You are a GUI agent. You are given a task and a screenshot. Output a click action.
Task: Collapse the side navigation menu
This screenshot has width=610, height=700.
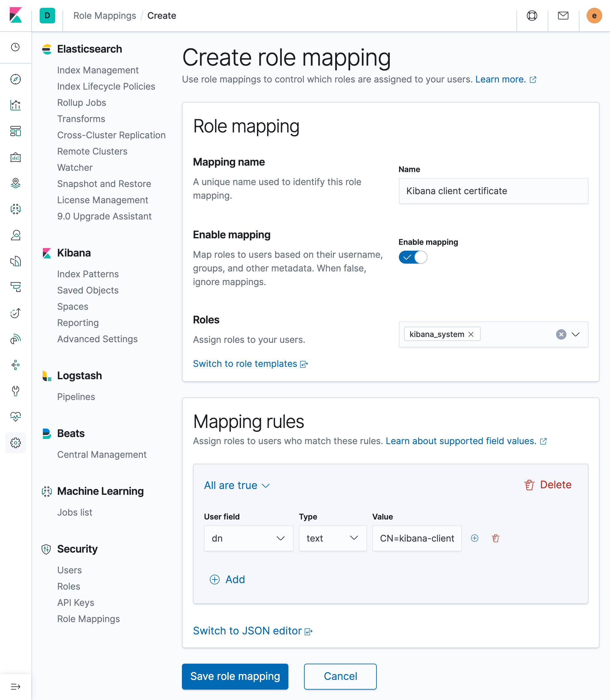pos(15,687)
